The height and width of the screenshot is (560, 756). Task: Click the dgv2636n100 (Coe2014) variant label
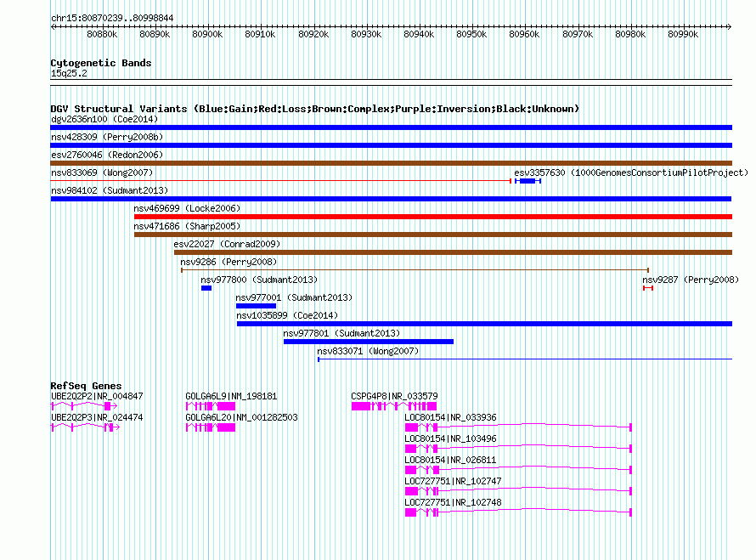[104, 119]
